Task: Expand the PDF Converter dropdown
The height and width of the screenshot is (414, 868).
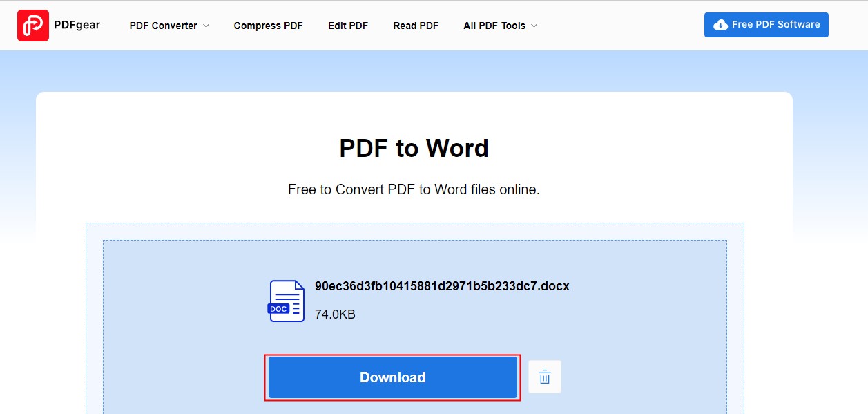Action: [168, 26]
